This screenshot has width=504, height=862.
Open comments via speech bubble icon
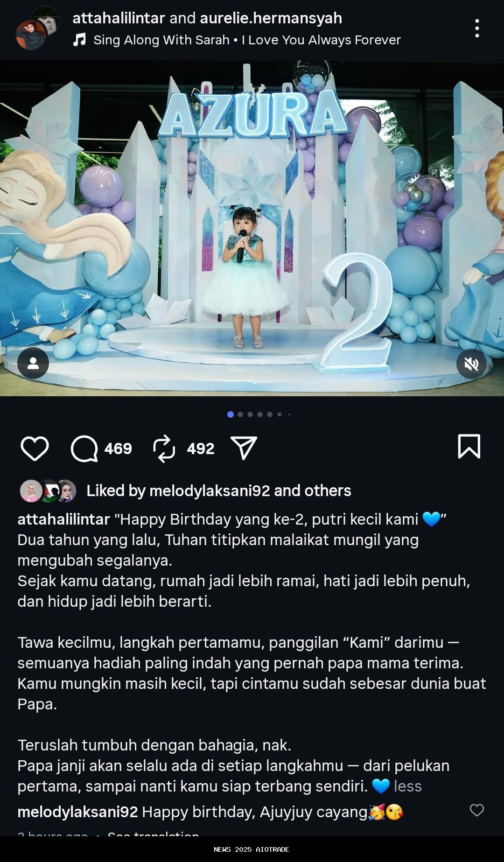click(84, 449)
